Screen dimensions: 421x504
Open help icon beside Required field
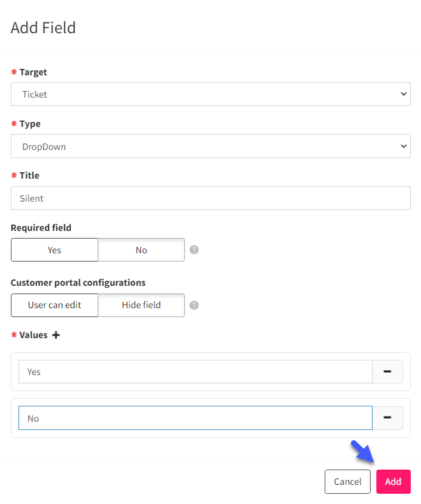(194, 249)
